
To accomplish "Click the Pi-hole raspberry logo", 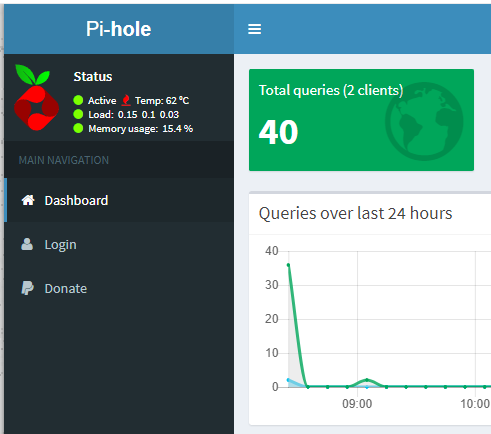I will point(36,97).
